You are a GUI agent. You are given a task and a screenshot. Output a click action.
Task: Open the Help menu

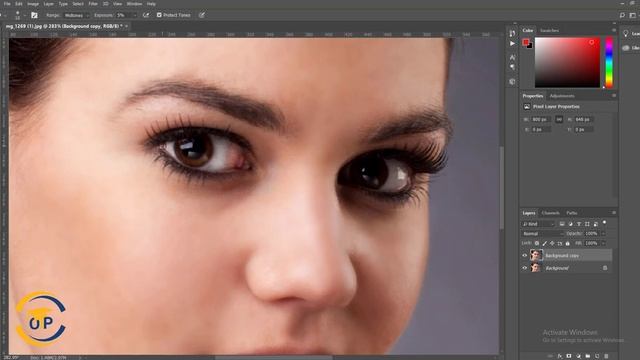(x=151, y=4)
